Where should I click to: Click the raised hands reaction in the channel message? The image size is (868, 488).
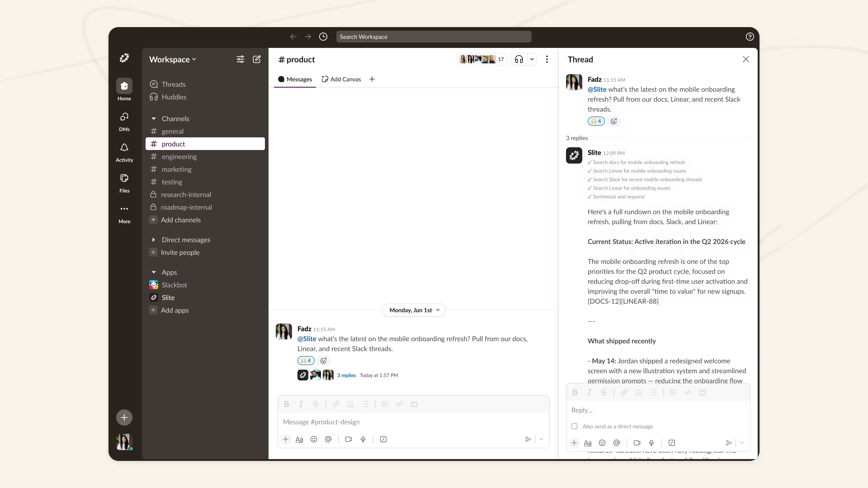click(x=306, y=361)
